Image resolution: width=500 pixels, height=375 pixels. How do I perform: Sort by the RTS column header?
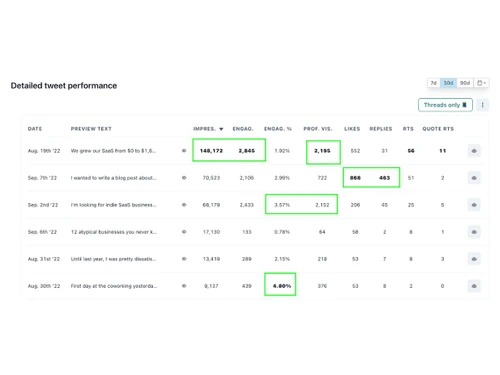[408, 129]
